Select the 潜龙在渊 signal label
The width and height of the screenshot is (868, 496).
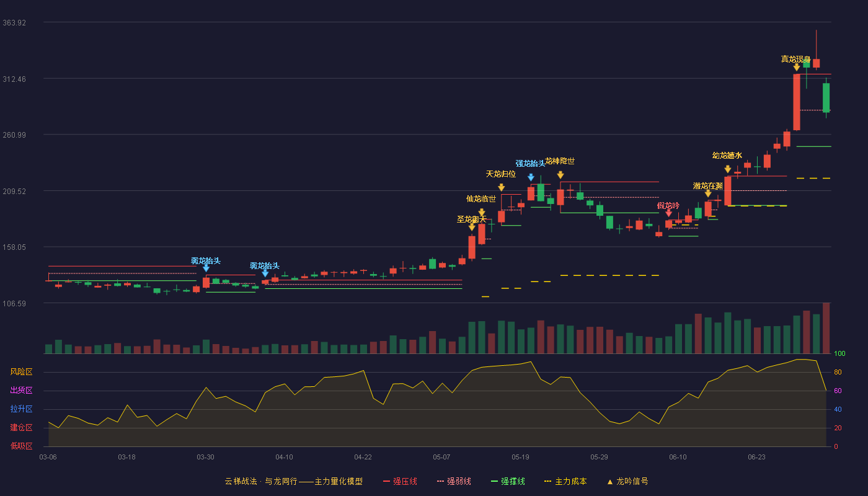coord(708,185)
